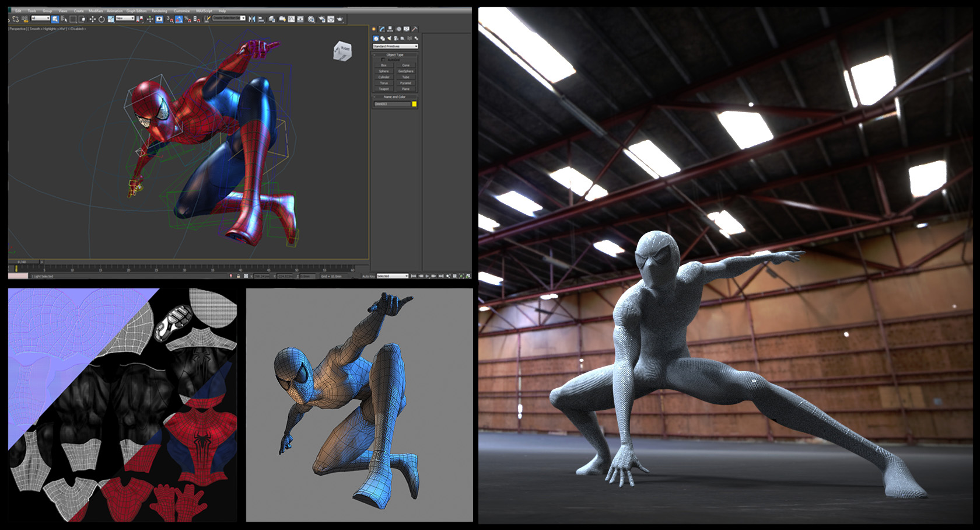Open the selection filter 'All' dropdown
The height and width of the screenshot is (530, 980).
click(40, 18)
